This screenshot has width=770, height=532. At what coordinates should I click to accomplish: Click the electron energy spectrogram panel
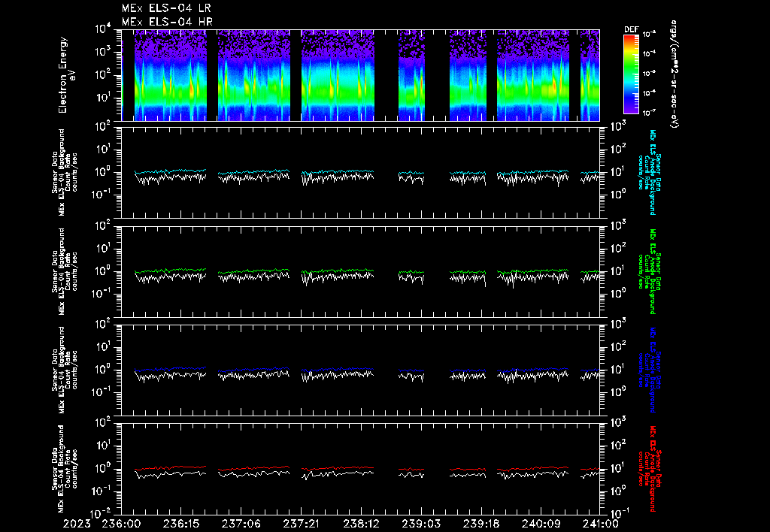click(360, 75)
